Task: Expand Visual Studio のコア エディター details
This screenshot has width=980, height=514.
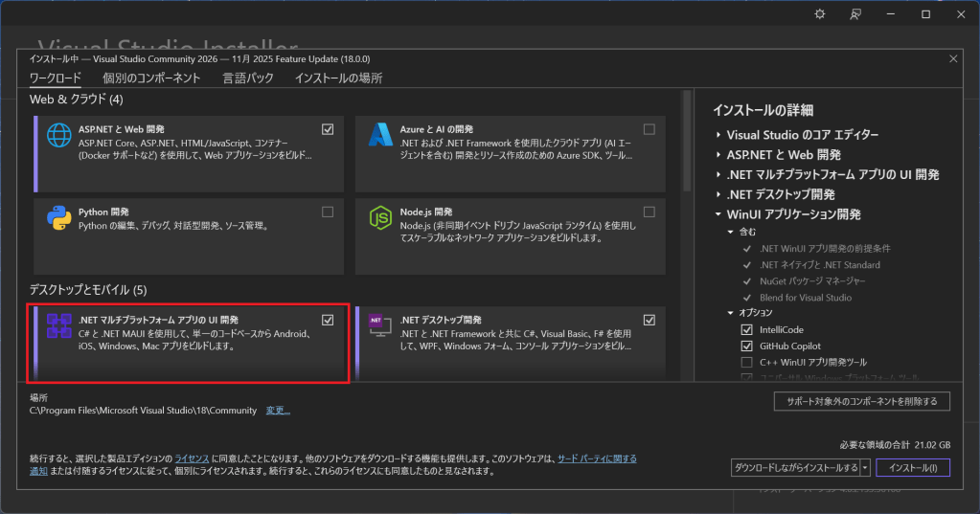Action: point(719,135)
